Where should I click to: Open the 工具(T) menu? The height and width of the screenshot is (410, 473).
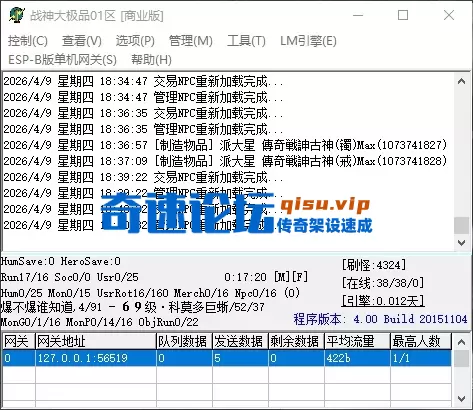246,41
